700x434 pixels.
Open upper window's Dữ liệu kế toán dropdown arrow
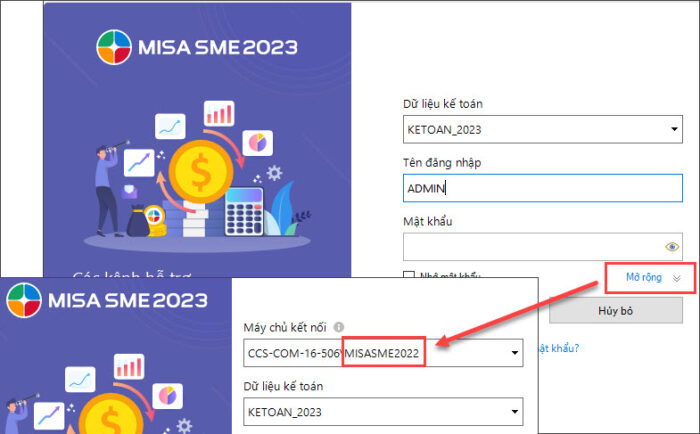pos(674,129)
